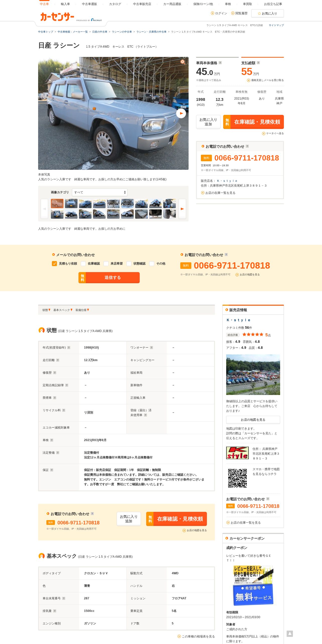
Task: Show previous thumbnails with left arrow
Action: (x=44, y=209)
